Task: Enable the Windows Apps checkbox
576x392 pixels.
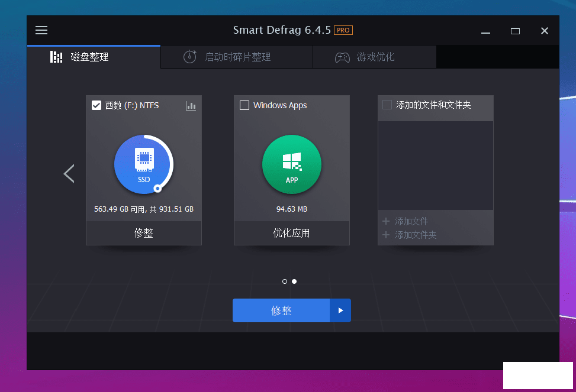Action: click(x=244, y=106)
